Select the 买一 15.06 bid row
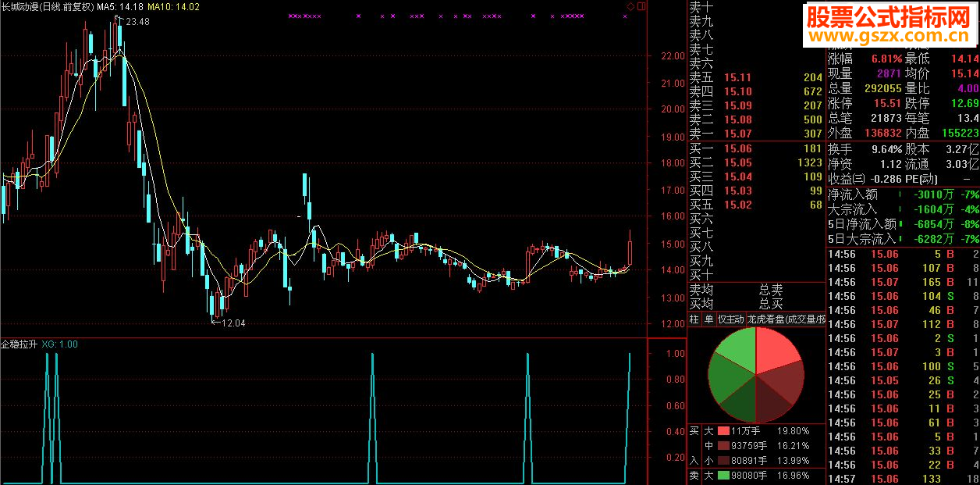Image resolution: width=980 pixels, height=485 pixels. (x=756, y=148)
